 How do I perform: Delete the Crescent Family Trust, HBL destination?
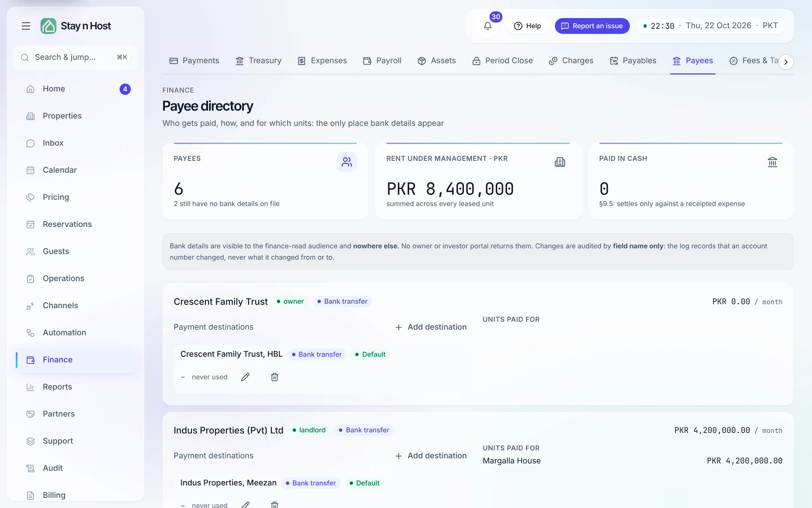(x=274, y=377)
